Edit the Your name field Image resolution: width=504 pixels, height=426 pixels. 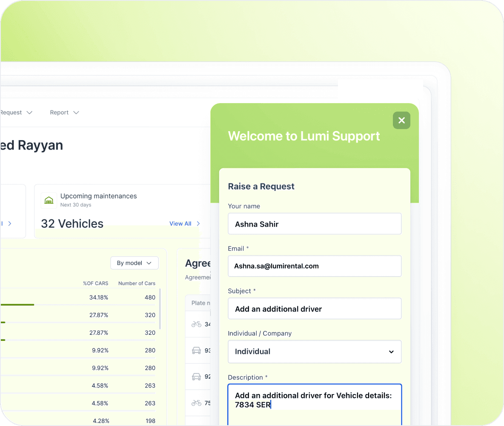(x=315, y=224)
